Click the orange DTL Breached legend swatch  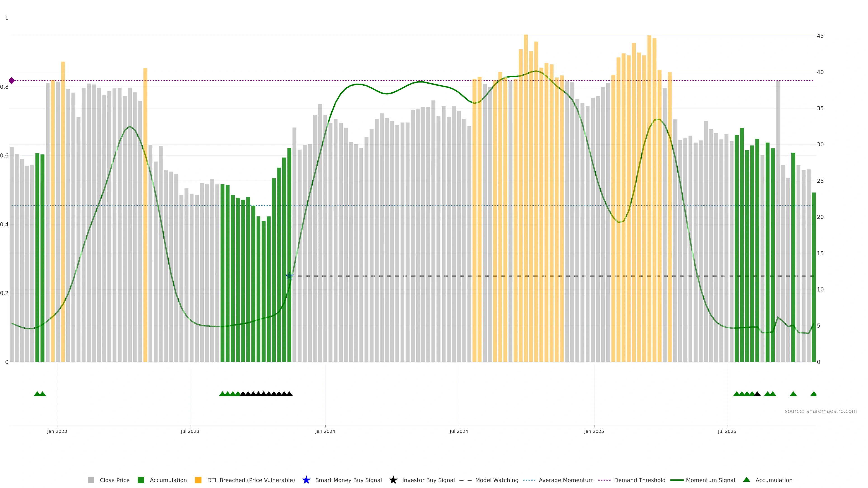198,480
